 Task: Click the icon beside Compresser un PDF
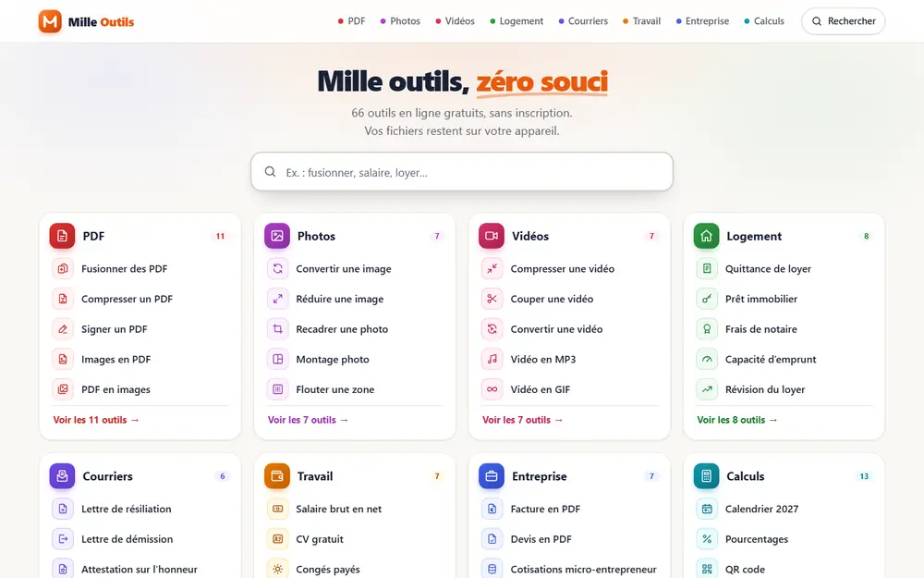point(63,299)
